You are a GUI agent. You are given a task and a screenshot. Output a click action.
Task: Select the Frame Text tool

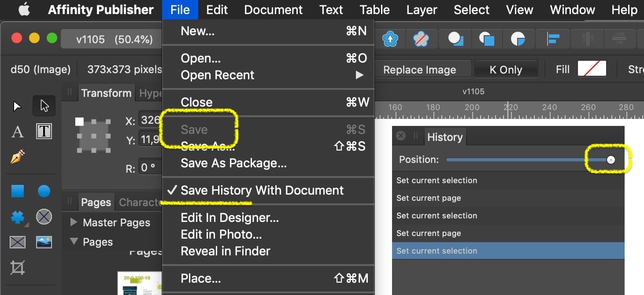pos(44,131)
